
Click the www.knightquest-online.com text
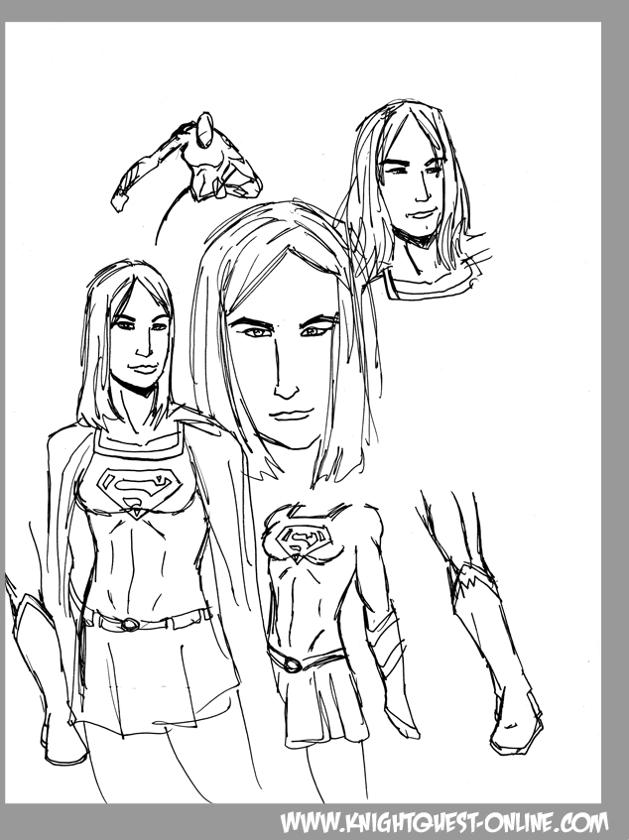(x=444, y=822)
